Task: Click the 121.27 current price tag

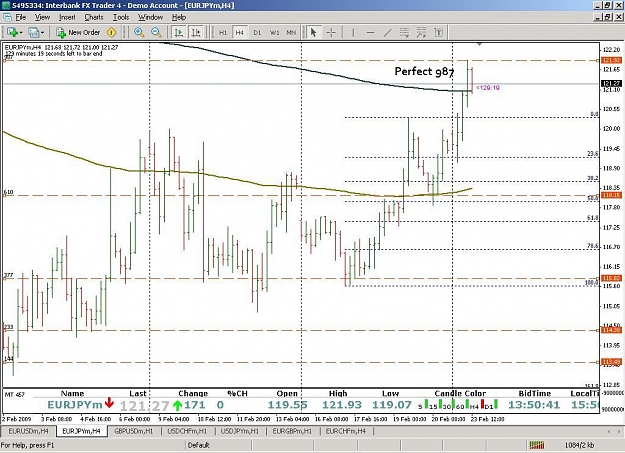Action: click(x=611, y=83)
